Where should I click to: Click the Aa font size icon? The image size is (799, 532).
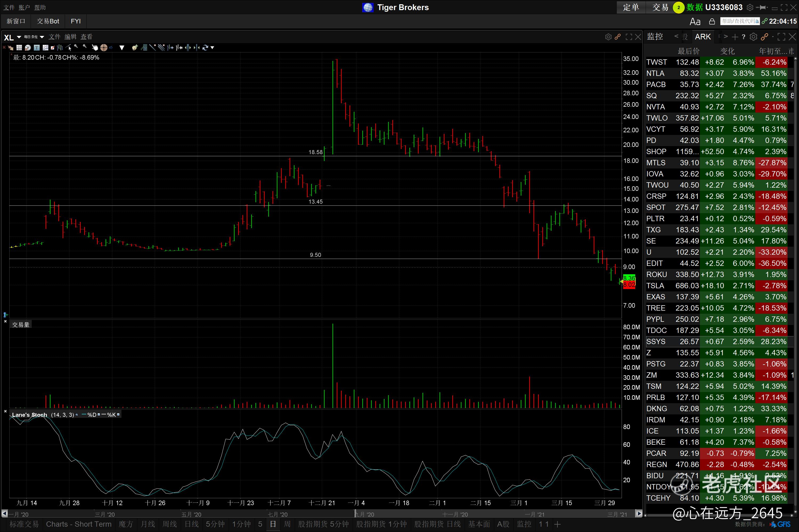695,21
